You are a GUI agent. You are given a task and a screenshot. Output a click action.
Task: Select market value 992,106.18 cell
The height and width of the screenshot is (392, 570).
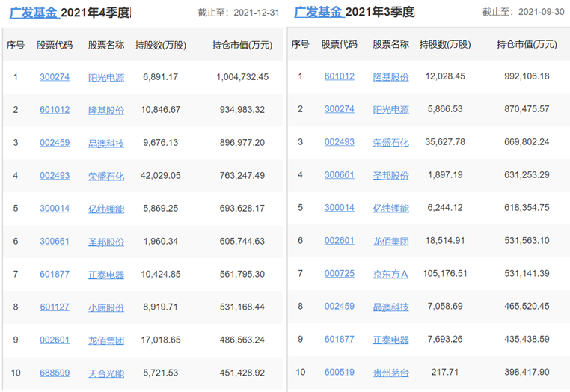[527, 76]
